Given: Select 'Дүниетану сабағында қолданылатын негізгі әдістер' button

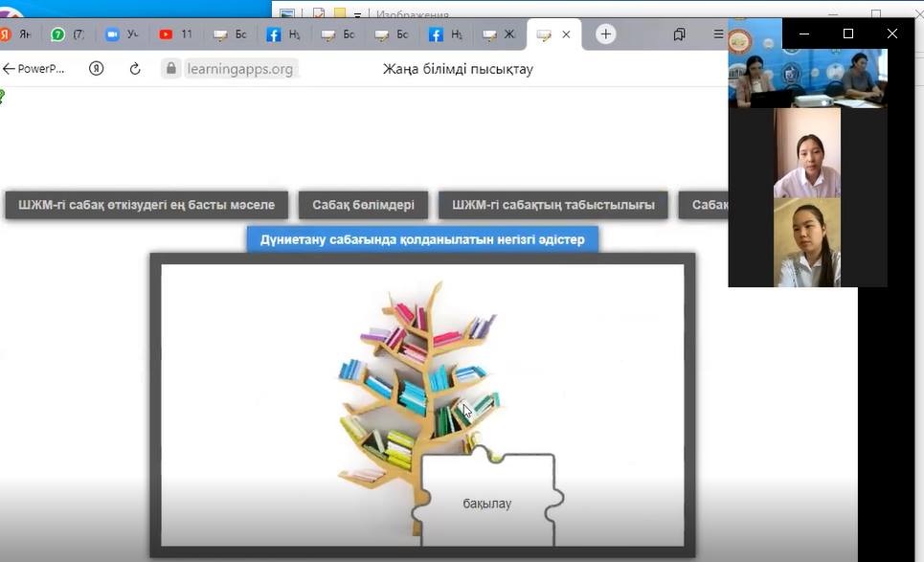Looking at the screenshot, I should pyautogui.click(x=422, y=239).
